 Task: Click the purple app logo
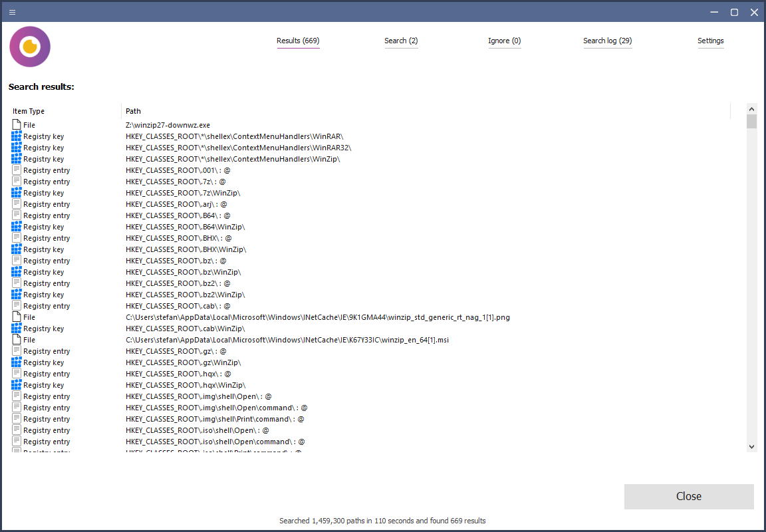pyautogui.click(x=30, y=47)
